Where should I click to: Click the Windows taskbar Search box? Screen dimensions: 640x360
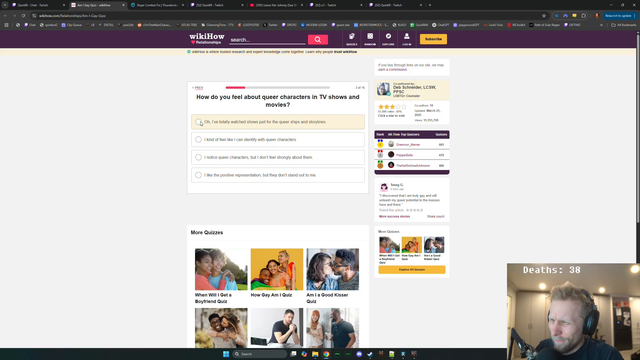tap(259, 354)
